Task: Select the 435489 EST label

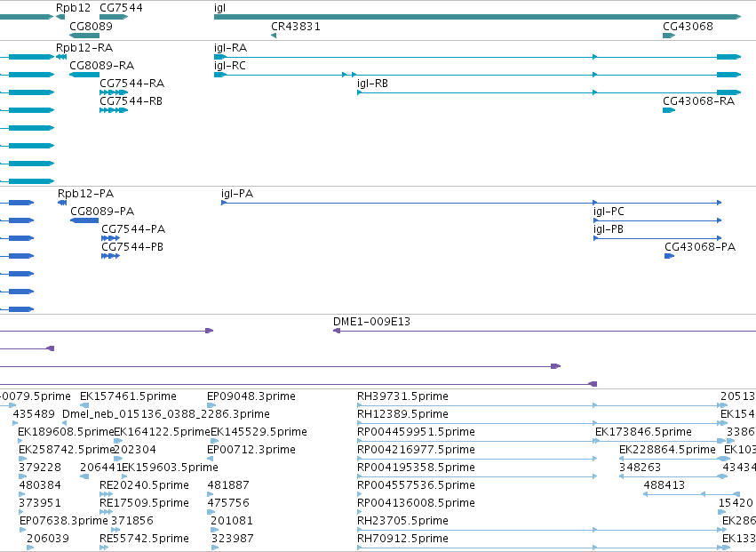Action: pyautogui.click(x=34, y=414)
